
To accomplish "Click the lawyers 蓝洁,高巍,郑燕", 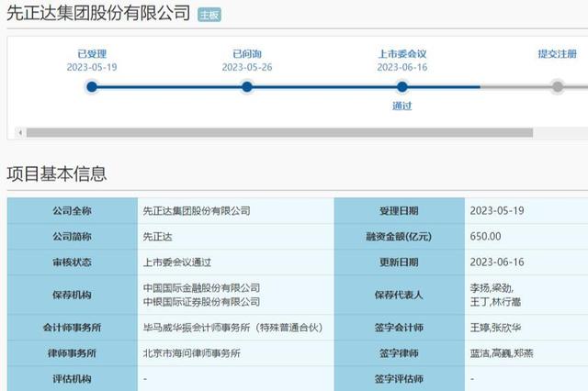I will 502,353.
